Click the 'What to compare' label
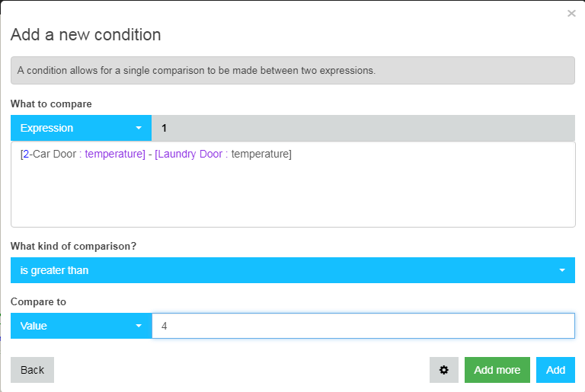Image resolution: width=585 pixels, height=392 pixels. 51,104
